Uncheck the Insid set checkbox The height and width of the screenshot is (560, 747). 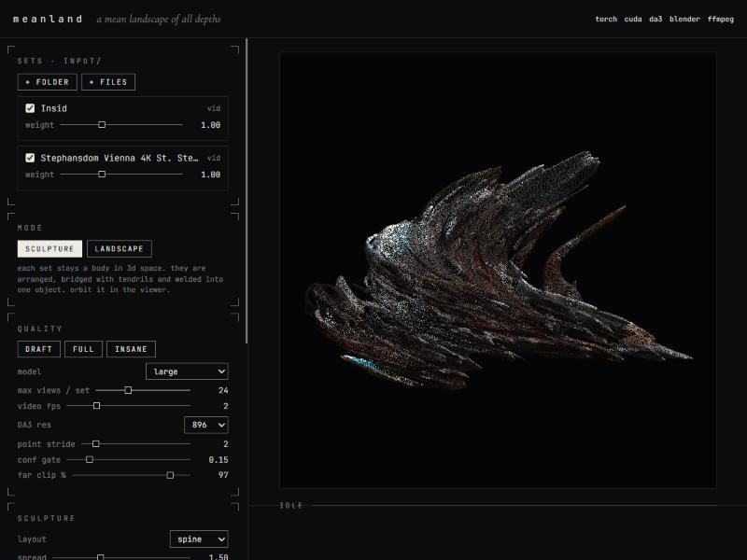(x=30, y=108)
